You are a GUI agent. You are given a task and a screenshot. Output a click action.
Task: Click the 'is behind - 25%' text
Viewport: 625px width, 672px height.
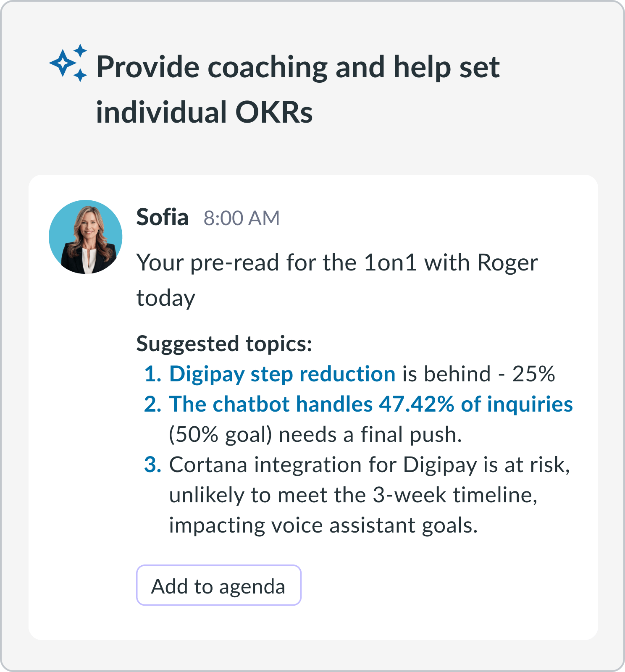point(479,374)
